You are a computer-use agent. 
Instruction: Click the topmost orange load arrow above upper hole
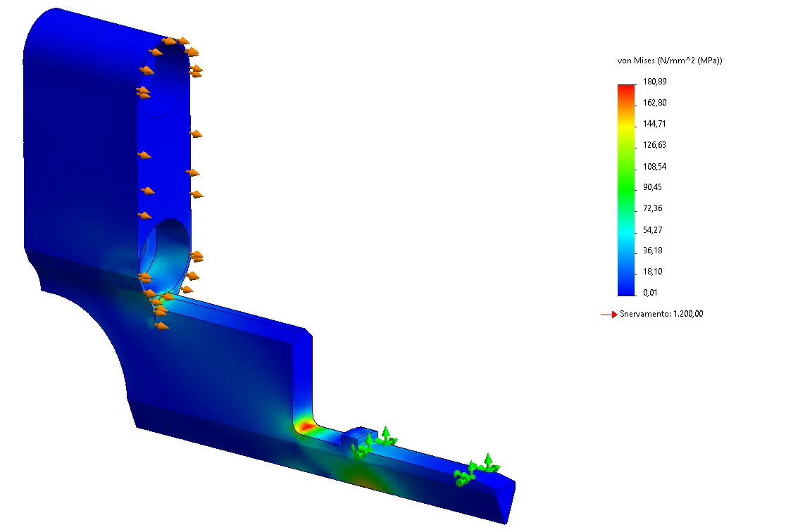click(172, 42)
